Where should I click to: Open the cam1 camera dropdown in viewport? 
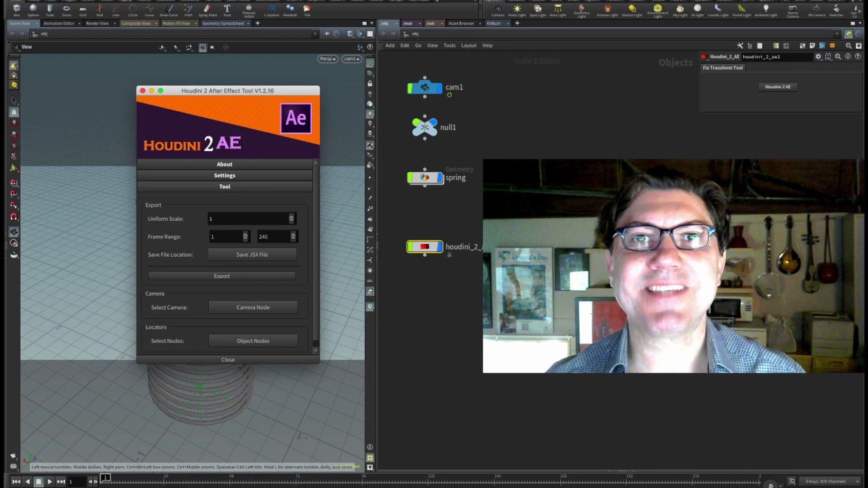(351, 59)
